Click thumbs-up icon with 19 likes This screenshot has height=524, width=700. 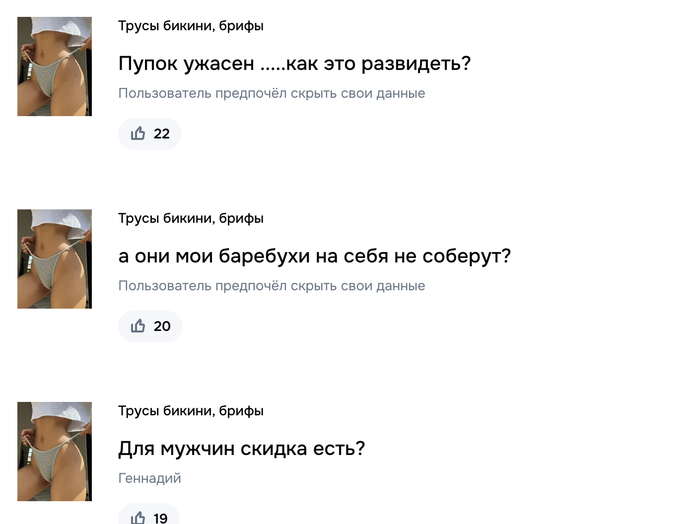coord(138,518)
